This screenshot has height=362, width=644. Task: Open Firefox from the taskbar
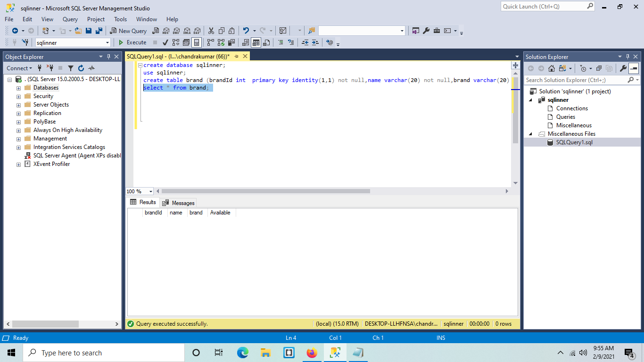[312, 352]
